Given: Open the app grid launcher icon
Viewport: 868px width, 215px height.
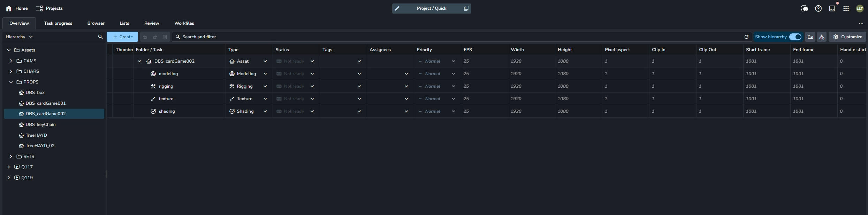Looking at the screenshot, I should click(x=846, y=8).
